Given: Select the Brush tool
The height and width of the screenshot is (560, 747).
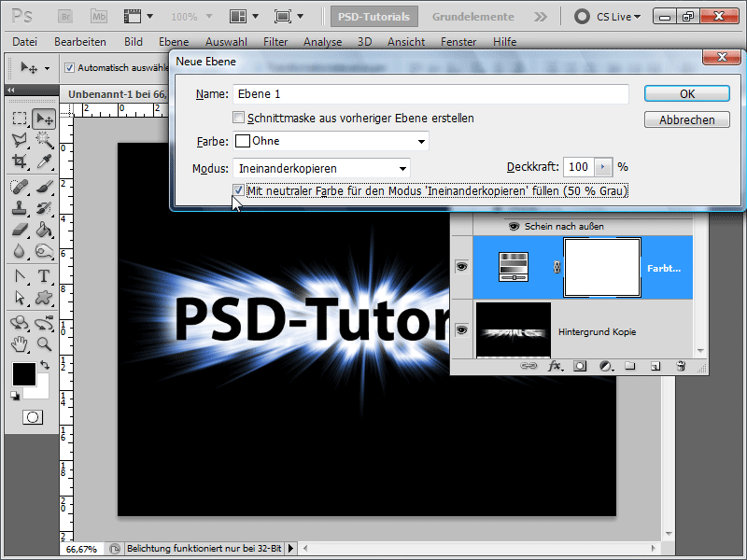Looking at the screenshot, I should (44, 187).
